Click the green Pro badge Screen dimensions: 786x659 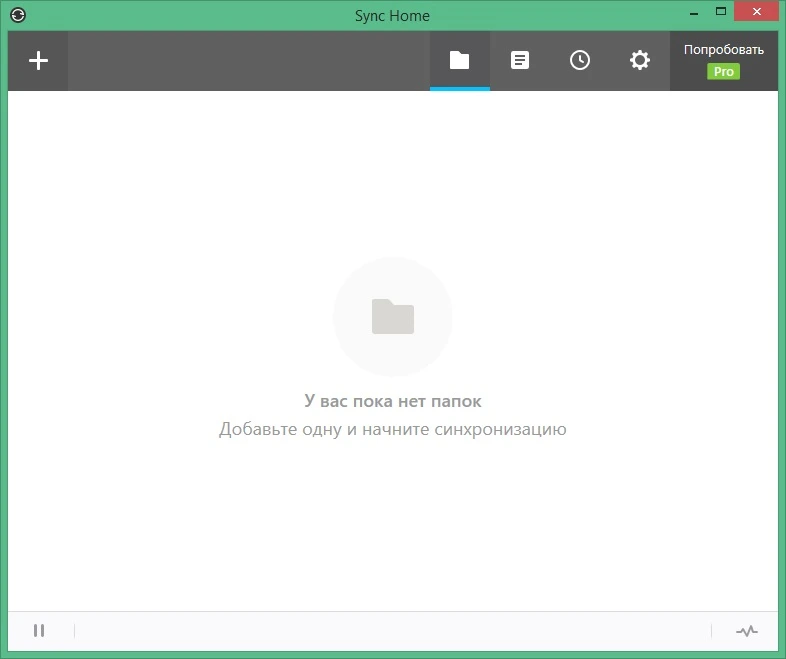tap(723, 72)
